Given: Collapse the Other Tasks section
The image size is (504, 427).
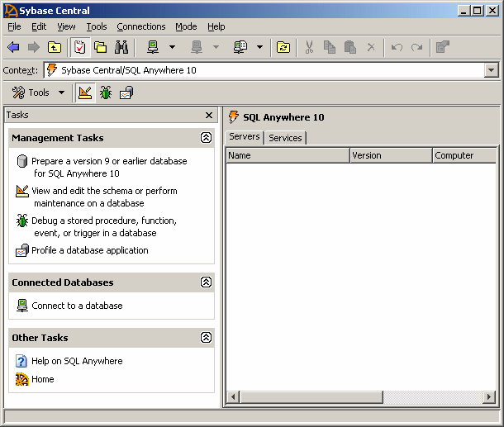Looking at the screenshot, I should click(206, 337).
